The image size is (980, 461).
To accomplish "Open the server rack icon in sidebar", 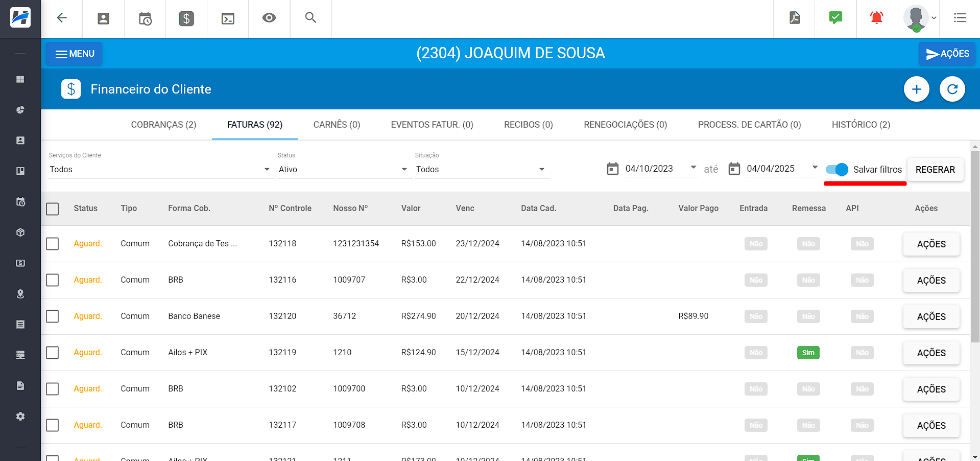I will click(x=20, y=355).
